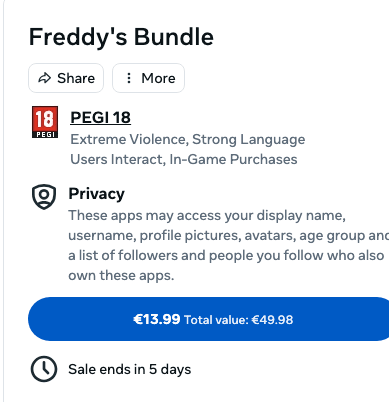Click the red PEGI 18 badge icon
The height and width of the screenshot is (402, 389).
point(45,122)
